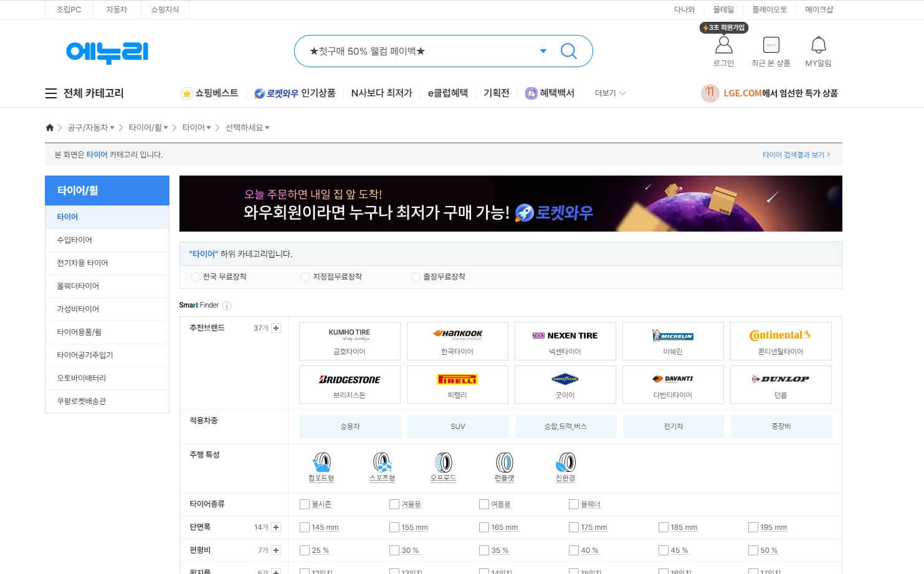This screenshot has width=924, height=574.
Task: Open 공구/자동차 breadcrumb dropdown
Action: pyautogui.click(x=91, y=128)
